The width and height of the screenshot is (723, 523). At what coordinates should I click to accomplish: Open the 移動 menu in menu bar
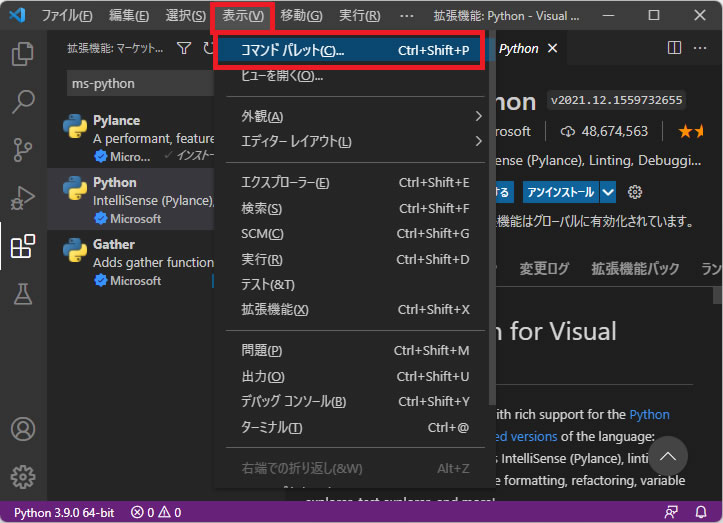coord(301,16)
